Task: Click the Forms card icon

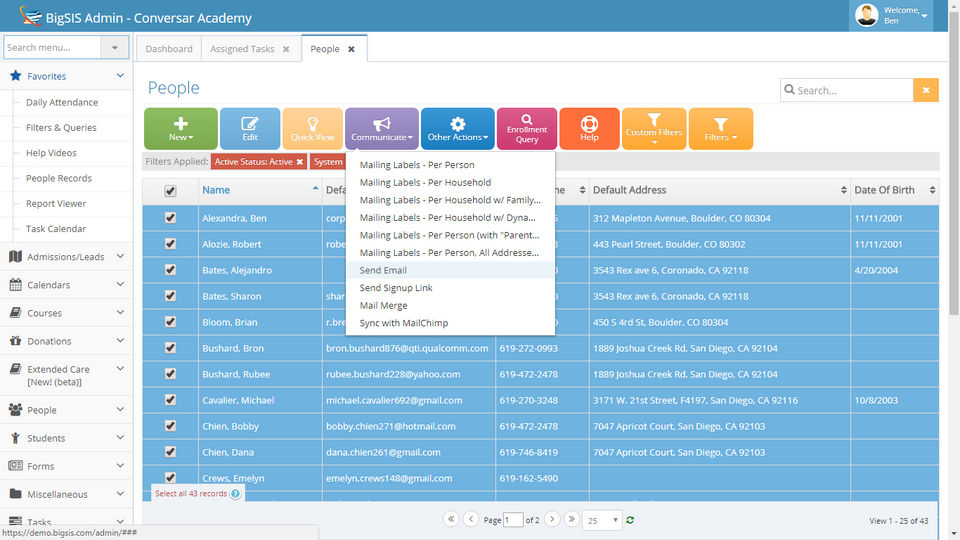Action: (15, 465)
